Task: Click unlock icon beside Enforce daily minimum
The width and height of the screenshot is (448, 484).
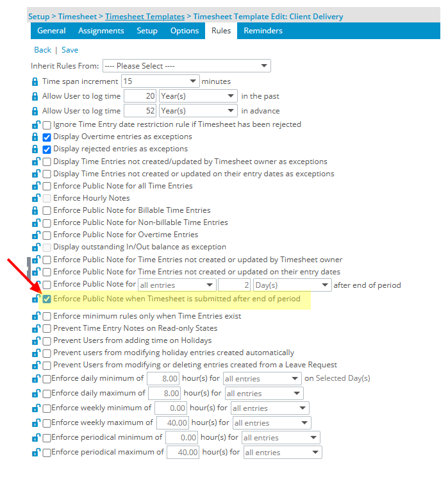Action: point(36,379)
